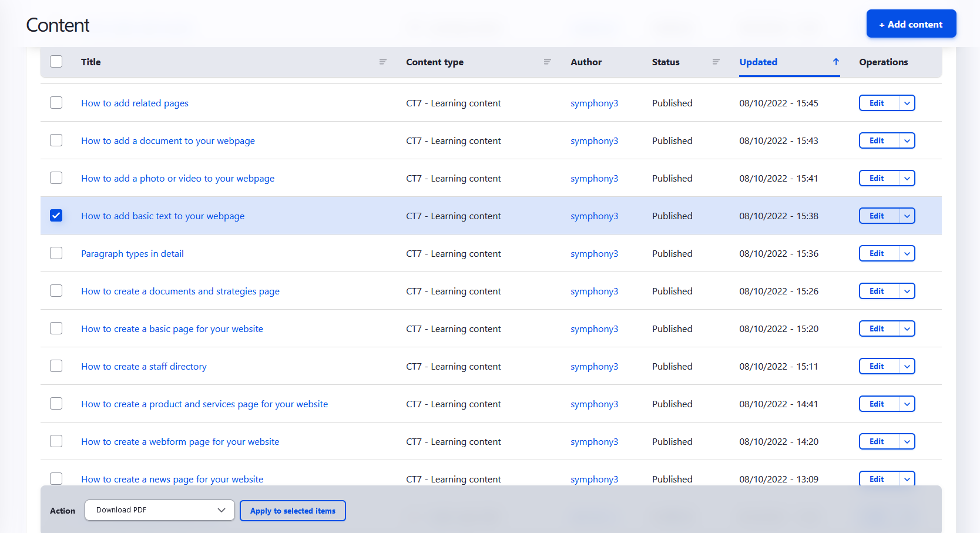Expand operations dropdown for 'create a basic page'
The width and height of the screenshot is (980, 533).
point(907,328)
